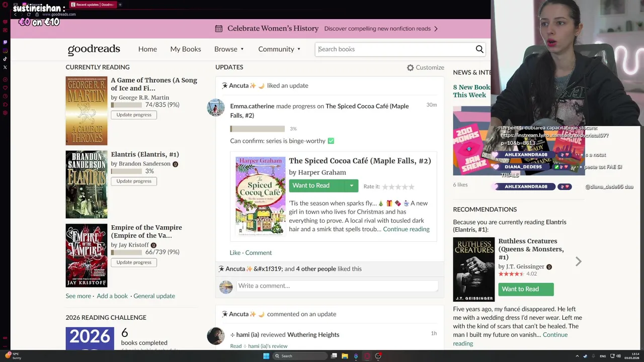Image resolution: width=644 pixels, height=362 pixels.
Task: Expand the Community menu dropdown
Action: [x=299, y=49]
